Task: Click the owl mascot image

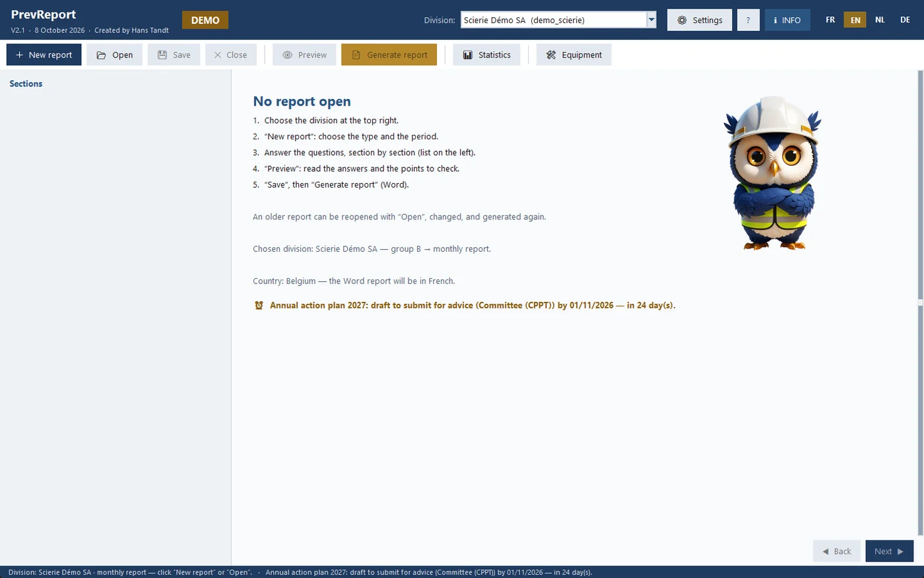Action: [773, 173]
